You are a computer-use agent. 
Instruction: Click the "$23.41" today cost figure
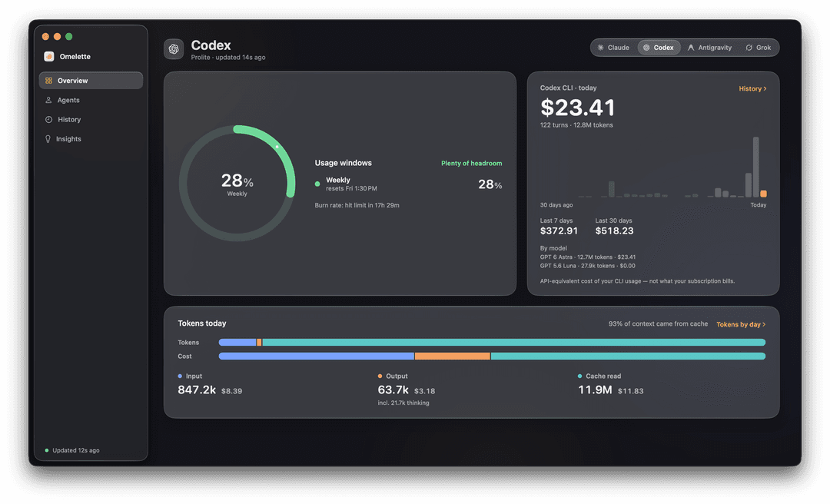coord(577,108)
